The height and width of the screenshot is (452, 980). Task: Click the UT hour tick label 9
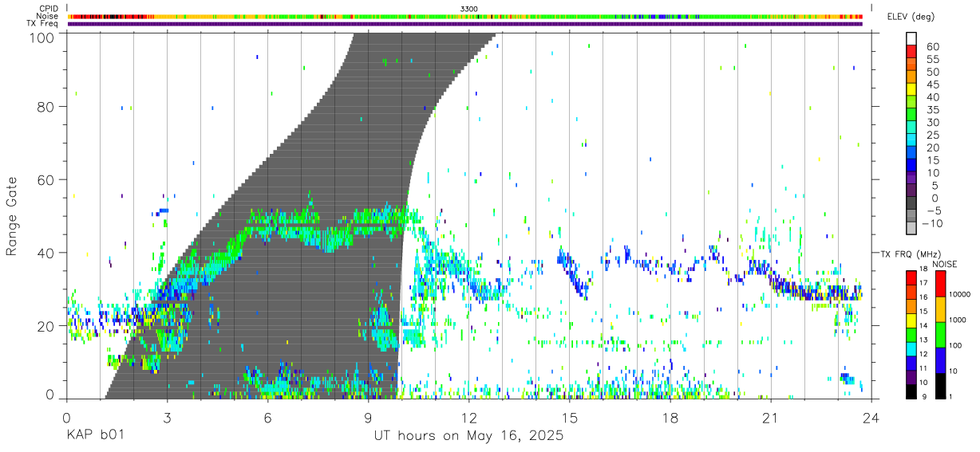(x=368, y=418)
